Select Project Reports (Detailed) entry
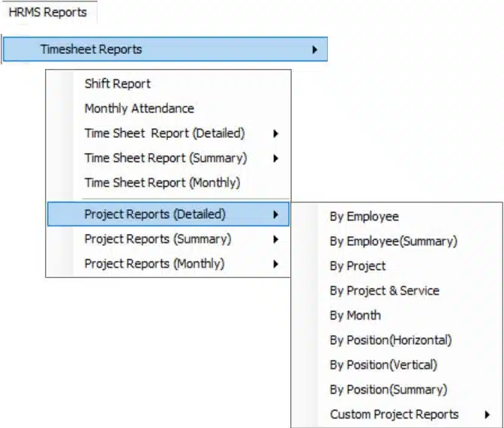 tap(168, 214)
